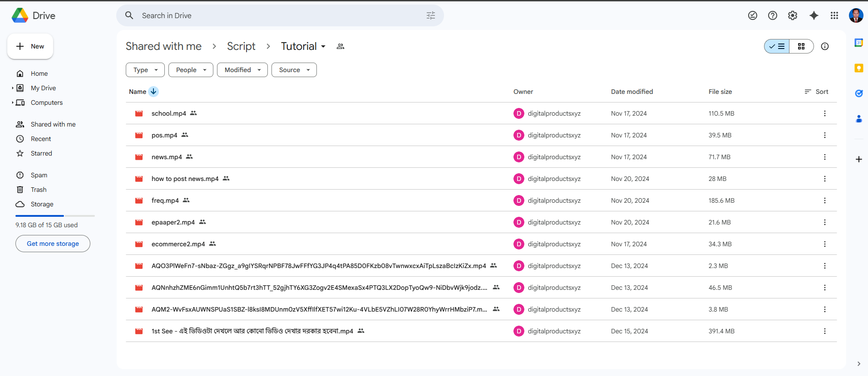Click the view details info icon
Image resolution: width=868 pixels, height=376 pixels.
point(825,46)
